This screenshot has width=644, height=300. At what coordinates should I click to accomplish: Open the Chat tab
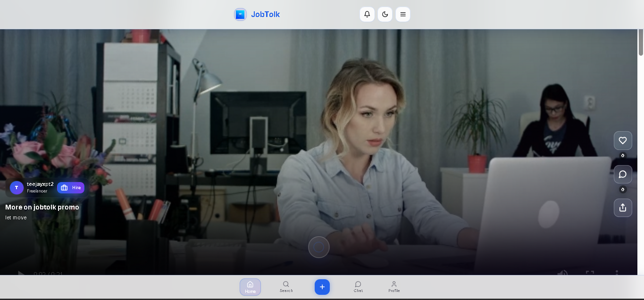tap(358, 287)
